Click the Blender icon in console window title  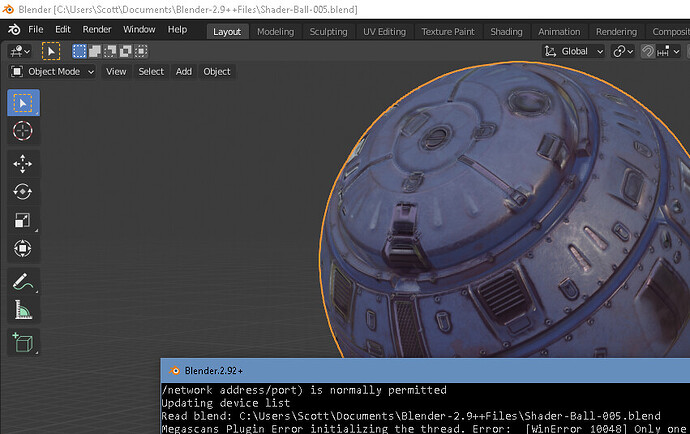click(175, 371)
